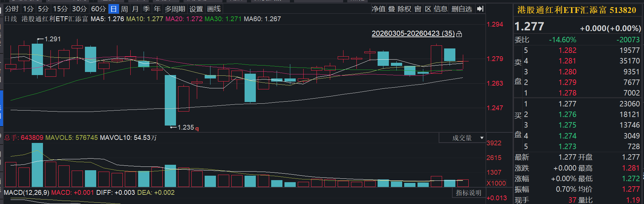Open the 多周期 multi-period selector
Screen dimensions: 644x204
175,9
